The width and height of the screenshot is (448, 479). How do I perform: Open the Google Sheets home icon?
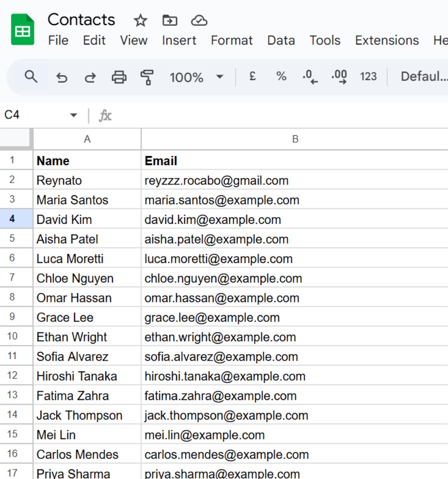pos(22,29)
